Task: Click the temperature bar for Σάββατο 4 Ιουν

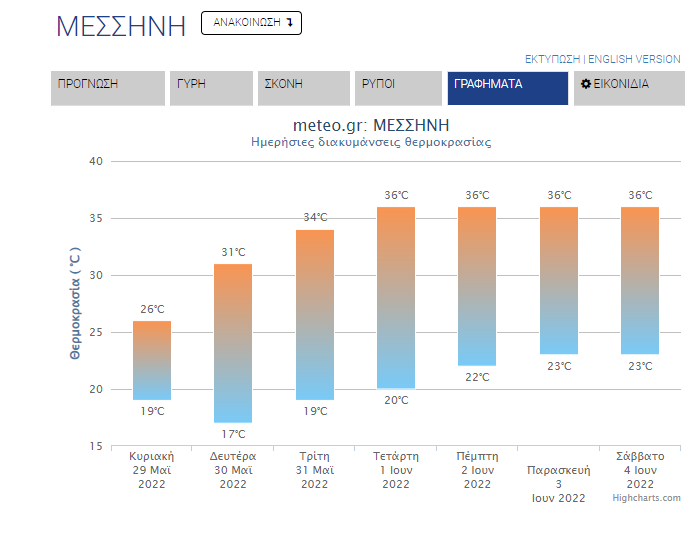Action: (640, 281)
